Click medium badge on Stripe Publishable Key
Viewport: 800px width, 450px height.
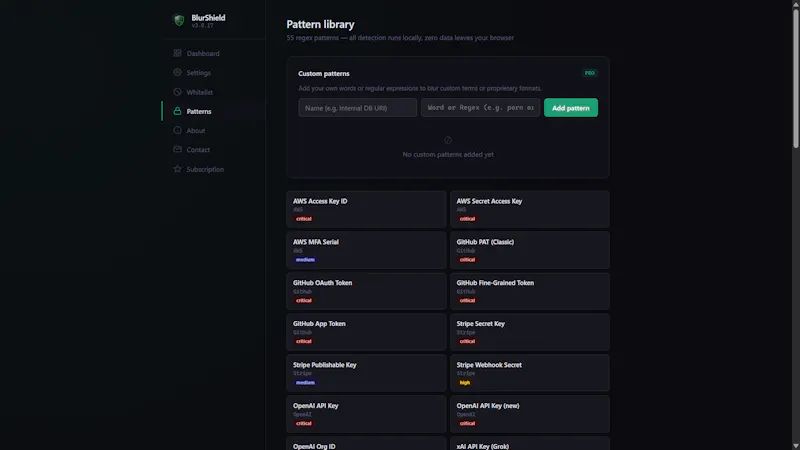(305, 383)
